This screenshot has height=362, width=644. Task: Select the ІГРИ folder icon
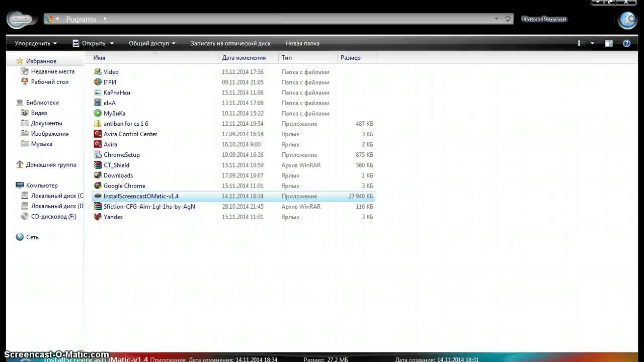[x=98, y=82]
